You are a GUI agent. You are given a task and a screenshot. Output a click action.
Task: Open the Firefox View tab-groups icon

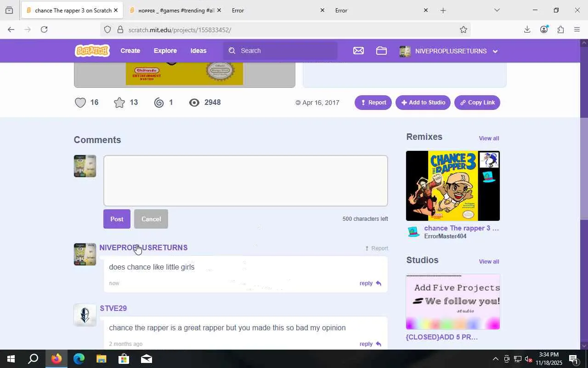(x=9, y=10)
